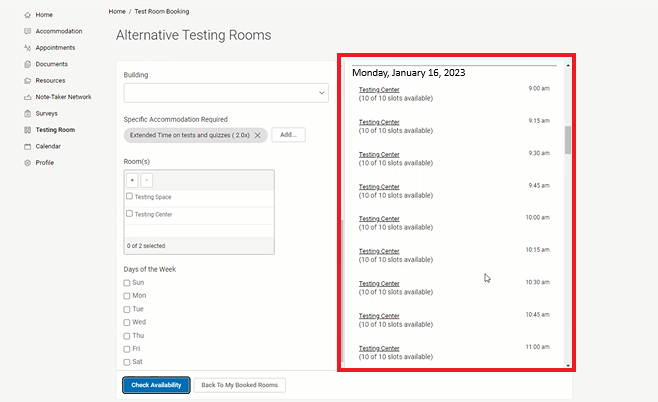Check the Testing Space room checkbox
The width and height of the screenshot is (658, 402).
pyautogui.click(x=129, y=196)
